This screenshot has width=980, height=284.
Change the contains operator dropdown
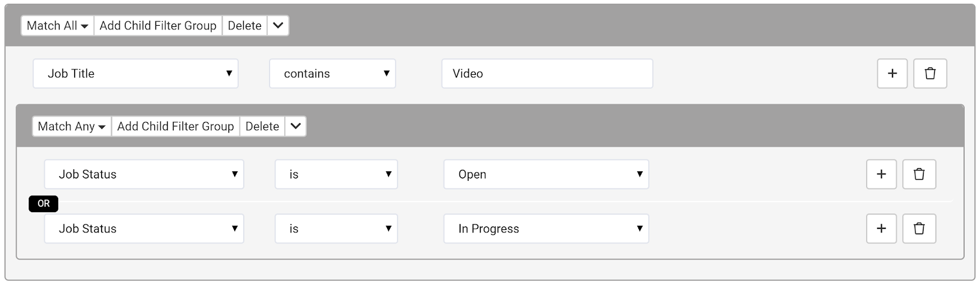click(333, 74)
